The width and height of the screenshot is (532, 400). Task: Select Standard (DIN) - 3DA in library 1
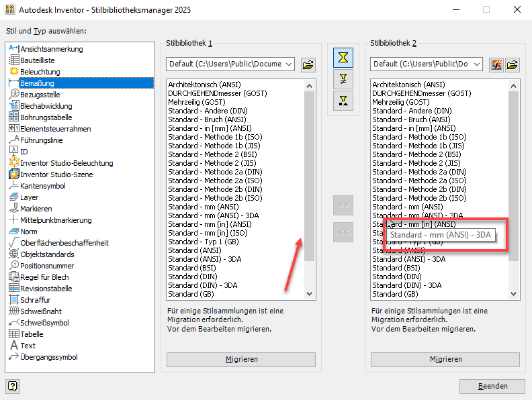(x=203, y=285)
